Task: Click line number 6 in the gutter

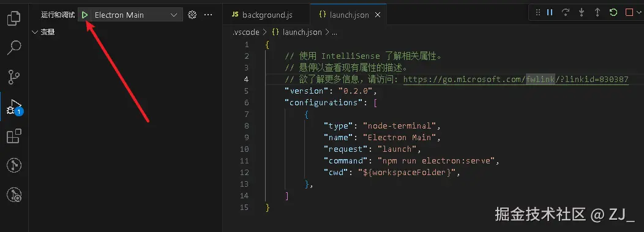Action: 246,103
